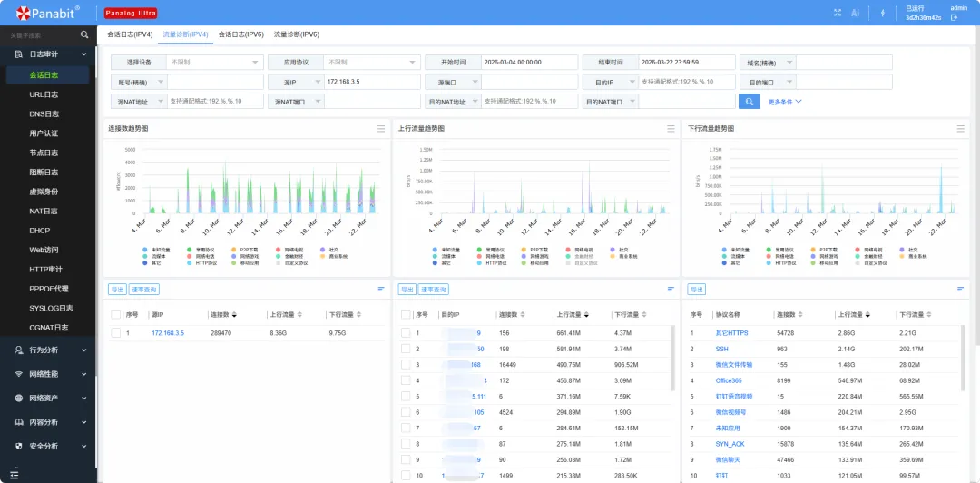Open the 账号(精确) match type dropdown
This screenshot has width=980, height=483.
[x=139, y=82]
